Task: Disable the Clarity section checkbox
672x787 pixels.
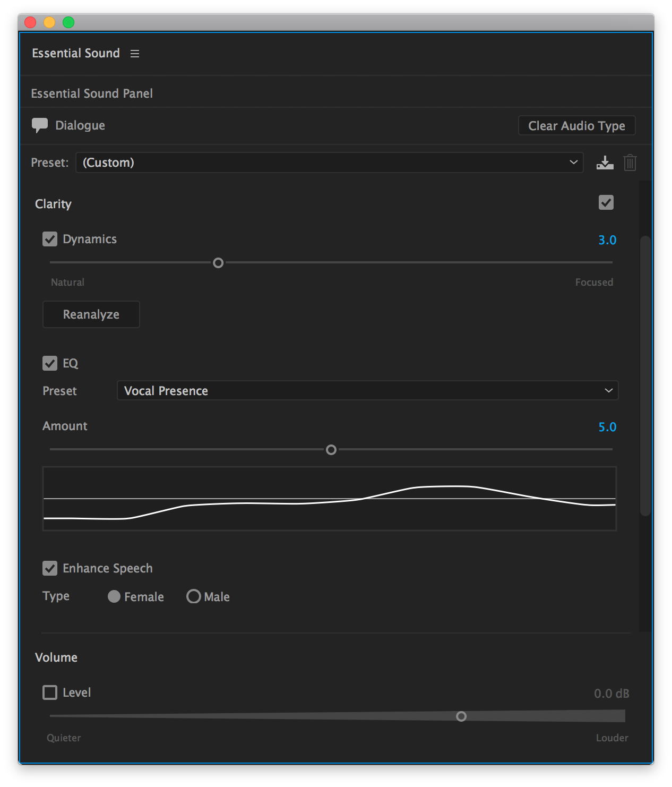Action: (x=606, y=202)
